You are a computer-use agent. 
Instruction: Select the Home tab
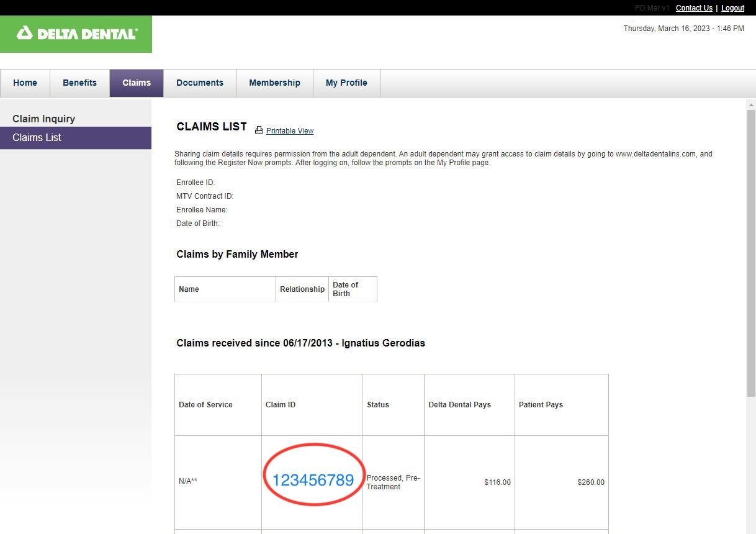(x=25, y=83)
